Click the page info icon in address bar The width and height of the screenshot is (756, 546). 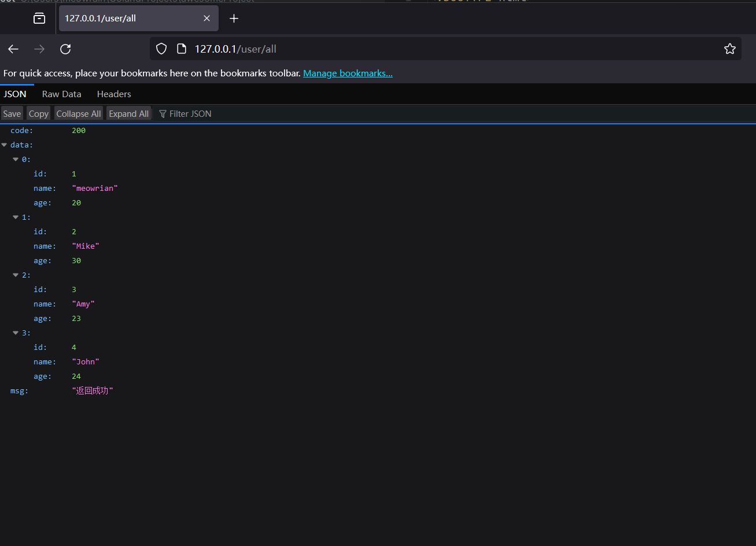pos(181,49)
